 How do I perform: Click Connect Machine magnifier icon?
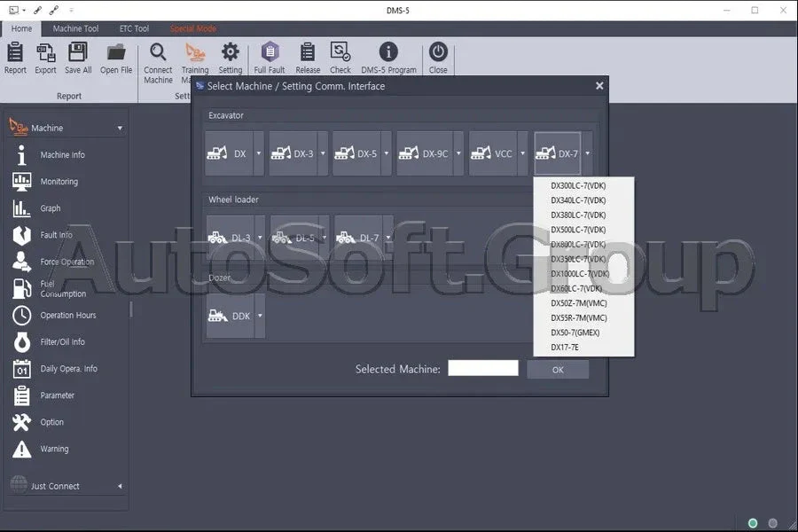158,52
